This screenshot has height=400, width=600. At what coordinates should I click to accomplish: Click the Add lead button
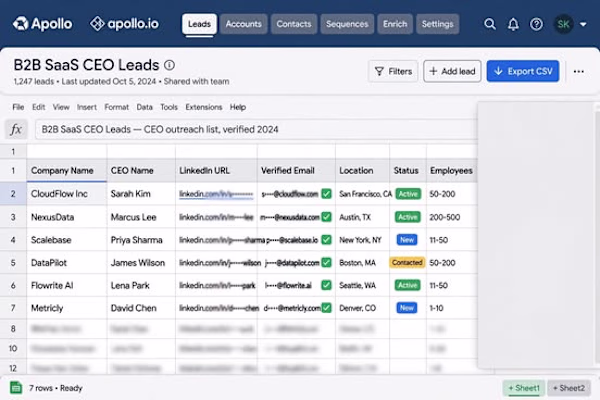pyautogui.click(x=452, y=71)
